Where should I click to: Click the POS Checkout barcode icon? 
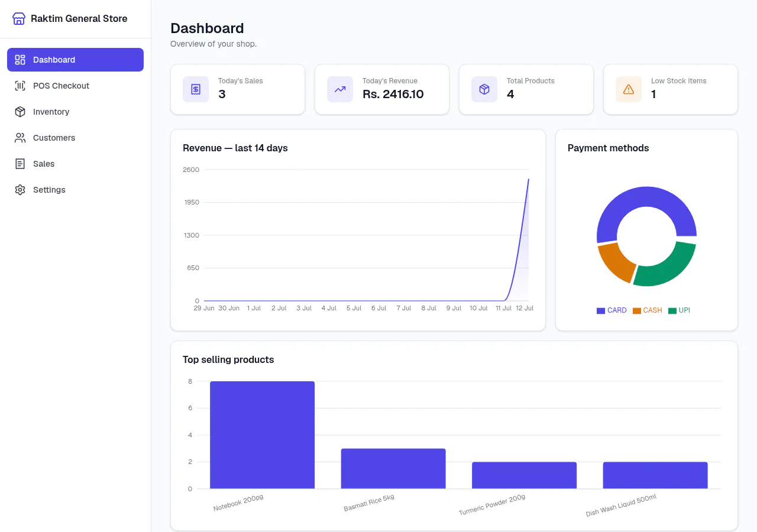click(x=20, y=86)
